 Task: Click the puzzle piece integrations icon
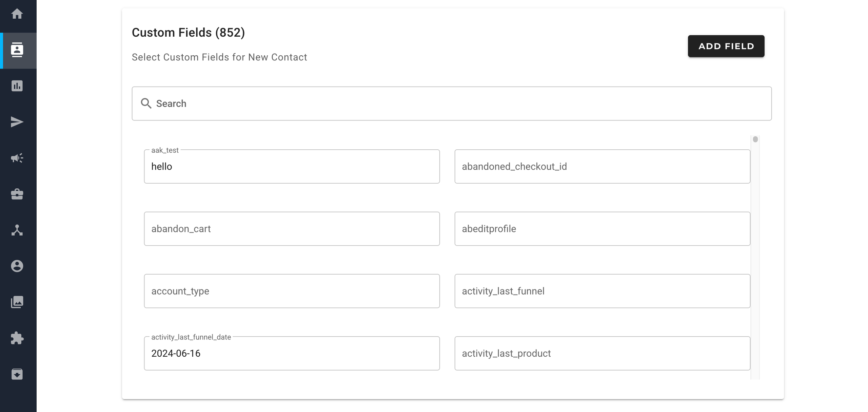17,338
